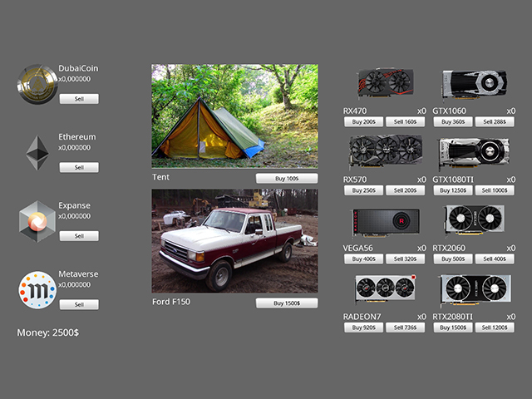Click the RTX2080TI card name label
This screenshot has height=399, width=532.
(x=452, y=317)
